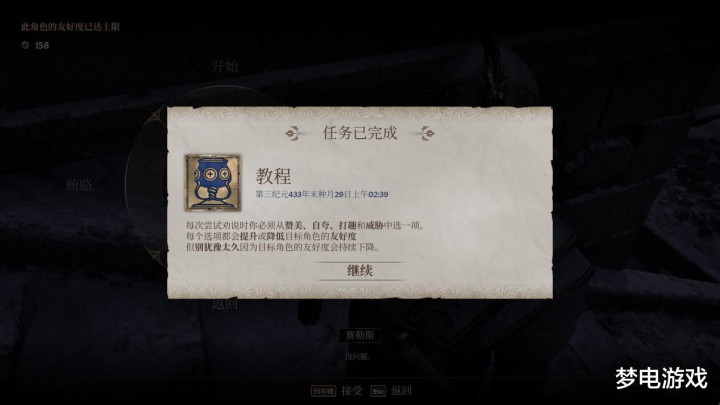The width and height of the screenshot is (720, 405).
Task: Select 开始 on the persuasion wheel
Action: 225,66
